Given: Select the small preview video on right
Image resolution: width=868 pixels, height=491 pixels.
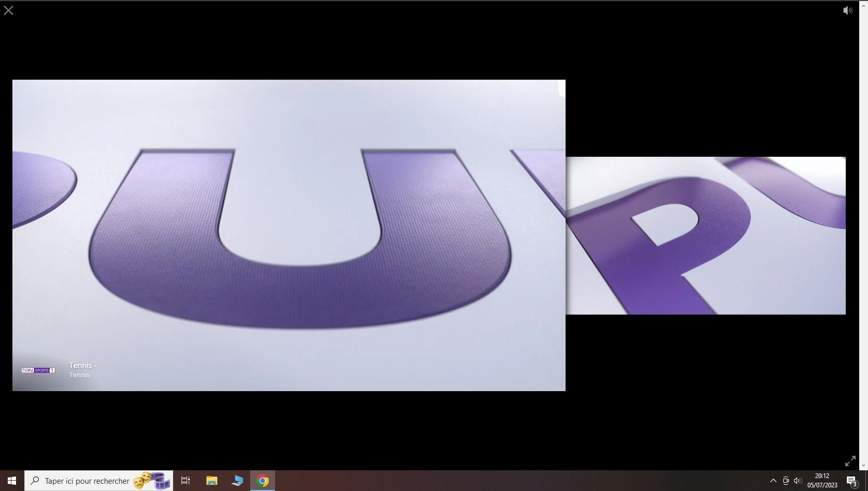Looking at the screenshot, I should coord(706,235).
